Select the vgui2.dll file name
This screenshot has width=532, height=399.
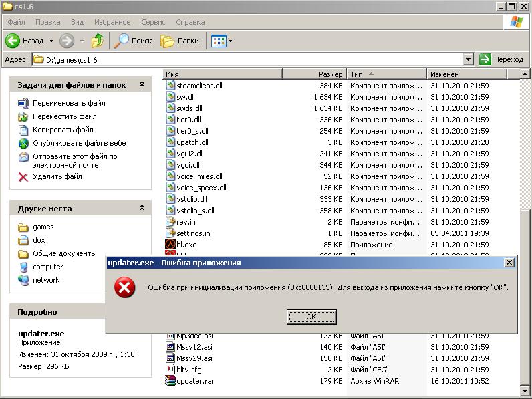coord(190,154)
